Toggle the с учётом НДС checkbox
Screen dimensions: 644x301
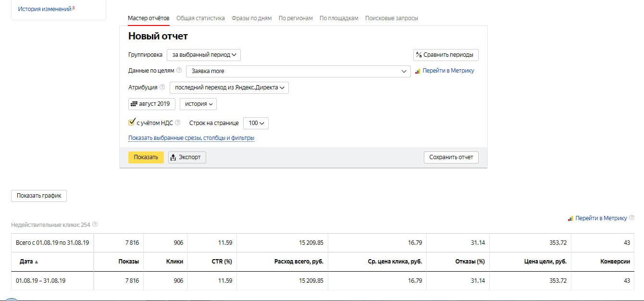coord(132,123)
